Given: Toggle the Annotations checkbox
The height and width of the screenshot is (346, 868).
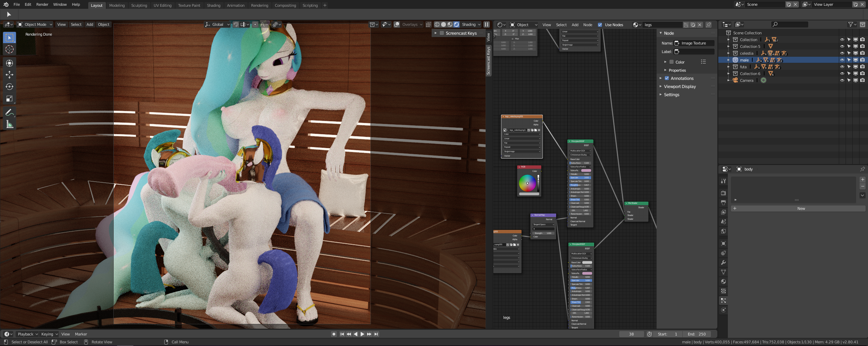Looking at the screenshot, I should [x=667, y=78].
